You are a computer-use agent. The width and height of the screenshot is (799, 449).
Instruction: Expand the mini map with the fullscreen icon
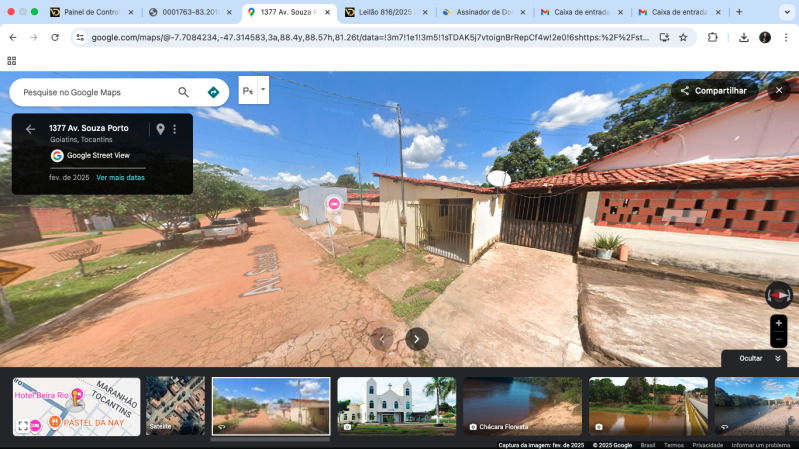tap(23, 426)
